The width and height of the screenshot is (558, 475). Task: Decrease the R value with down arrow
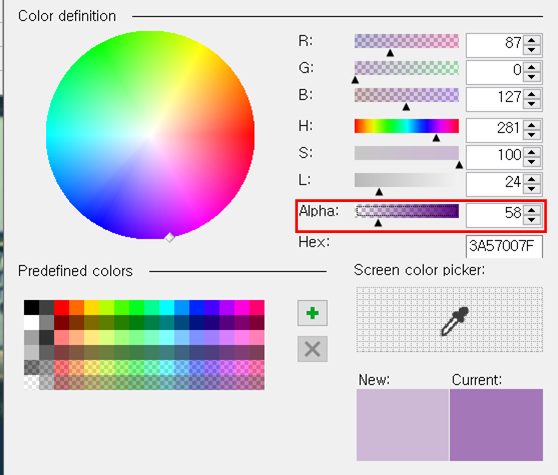pos(532,49)
